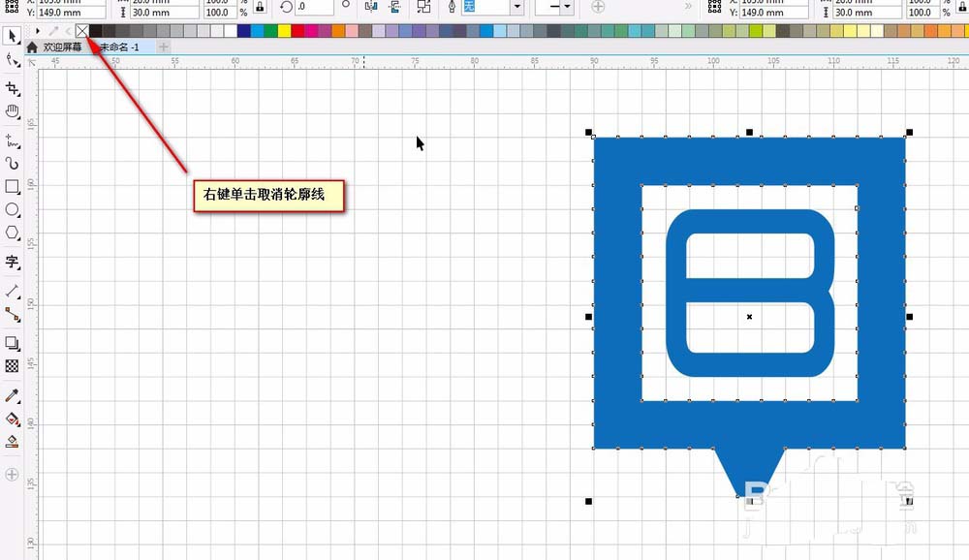Select the Rectangle tool

[x=12, y=187]
